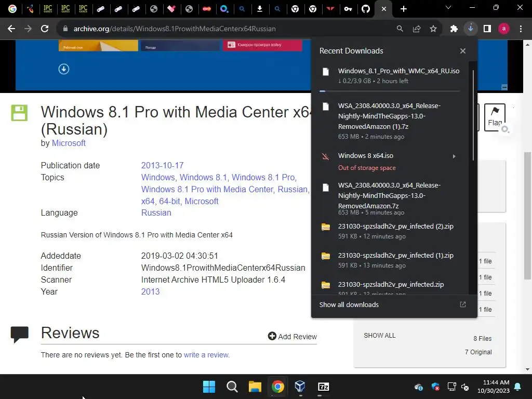Click the Reviews speech bubble icon
The image size is (532, 399).
pos(20,334)
